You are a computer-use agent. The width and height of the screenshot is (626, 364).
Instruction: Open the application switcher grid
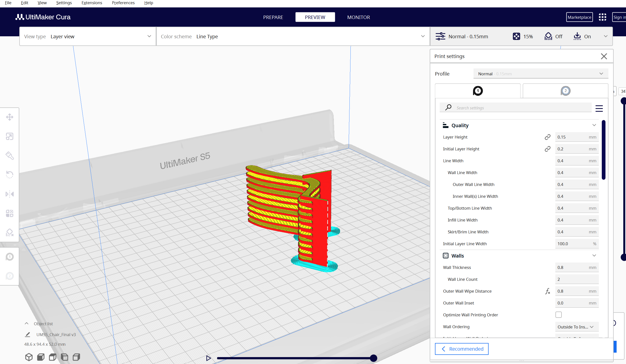(603, 17)
